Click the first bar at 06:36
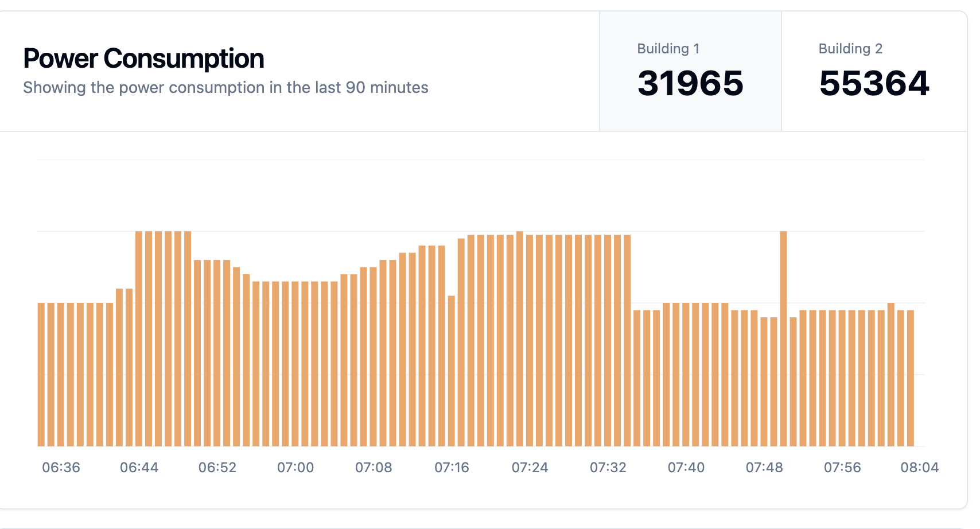Image resolution: width=980 pixels, height=529 pixels. 41,375
